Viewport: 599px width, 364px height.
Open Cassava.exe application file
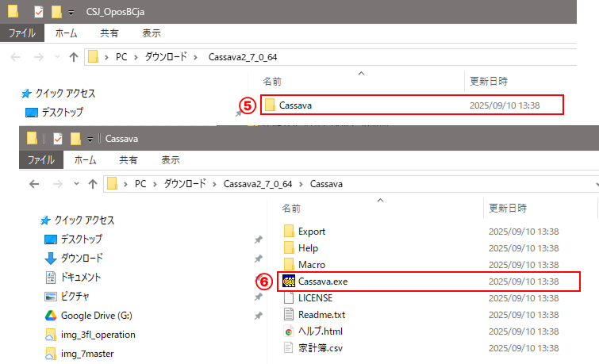[322, 282]
